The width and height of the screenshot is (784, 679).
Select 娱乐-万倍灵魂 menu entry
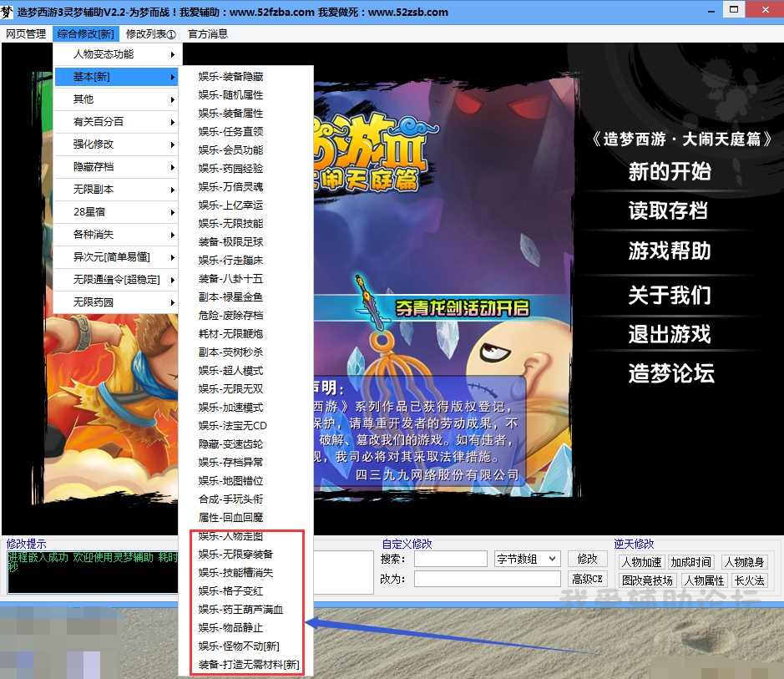246,187
